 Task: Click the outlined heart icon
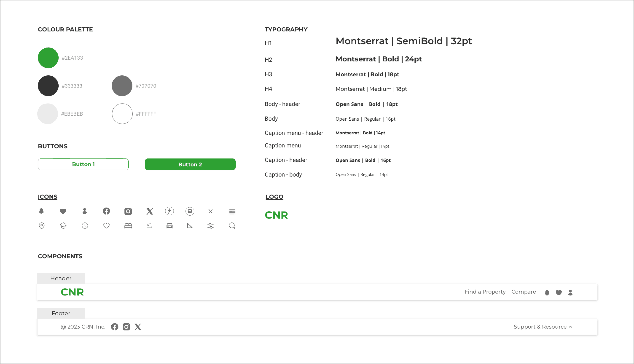click(x=106, y=226)
